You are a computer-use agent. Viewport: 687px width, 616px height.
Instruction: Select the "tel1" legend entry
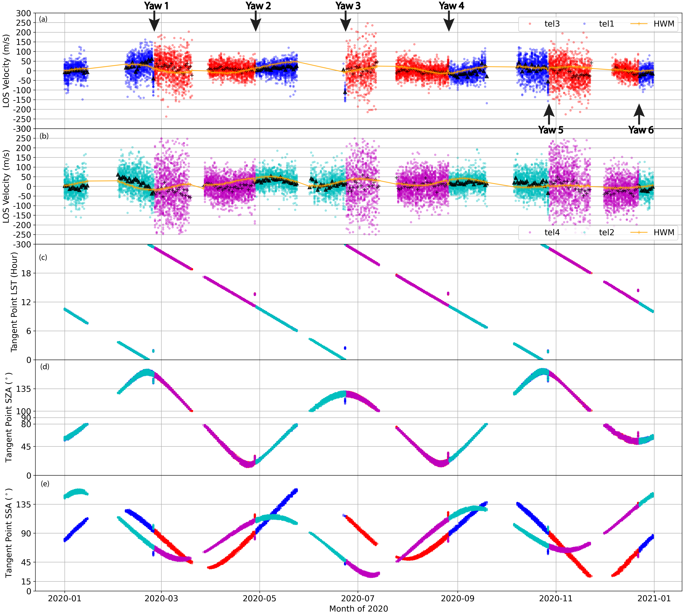[x=606, y=24]
